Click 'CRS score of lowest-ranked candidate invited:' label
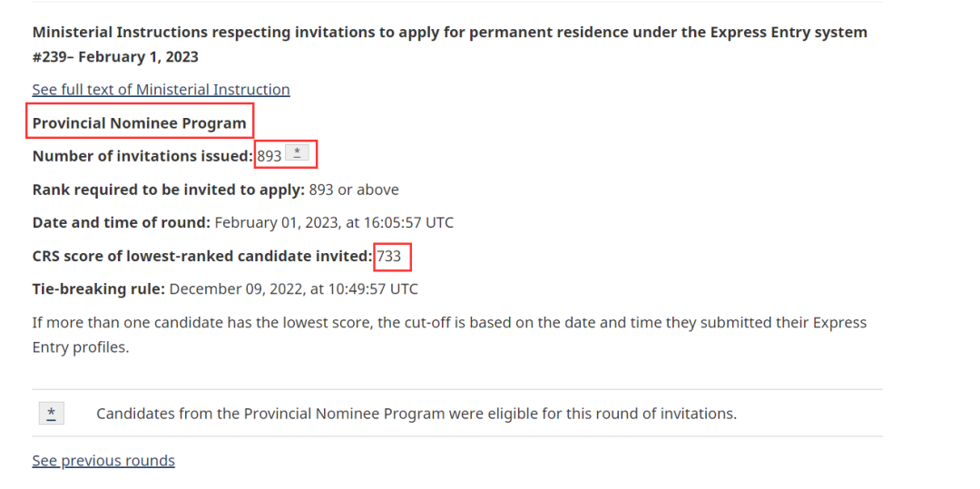The image size is (980, 489). pos(202,256)
